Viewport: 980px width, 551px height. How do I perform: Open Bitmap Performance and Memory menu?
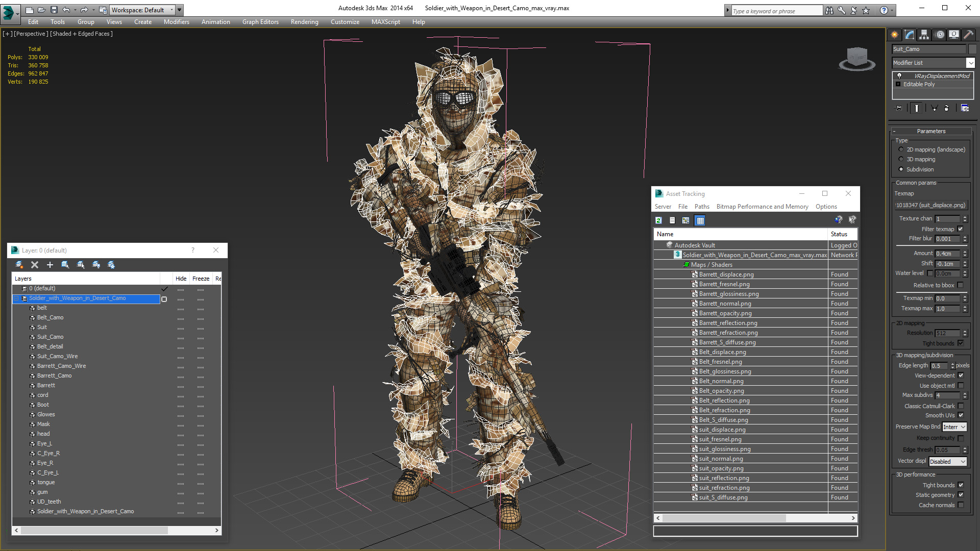click(762, 207)
